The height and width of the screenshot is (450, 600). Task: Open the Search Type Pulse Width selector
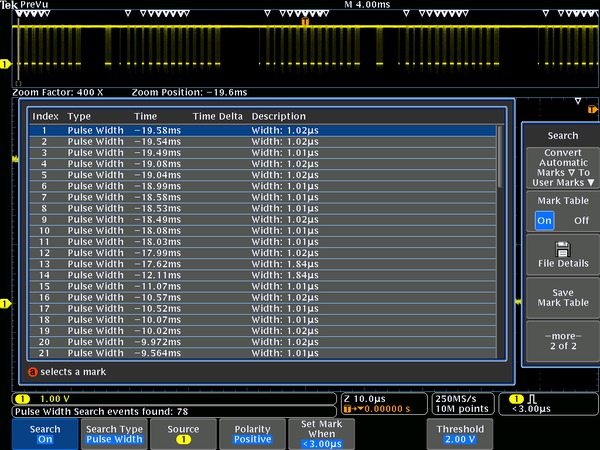114,433
